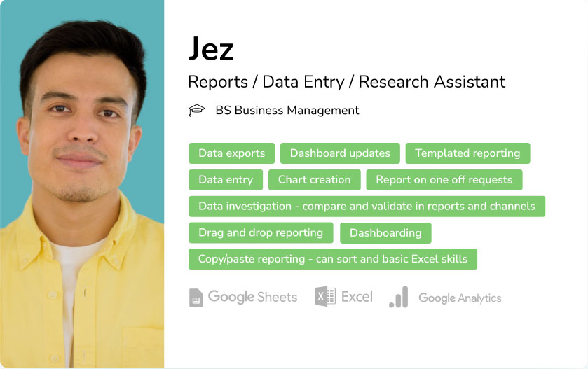The width and height of the screenshot is (588, 369).
Task: Click the BS Business Management text
Action: (x=287, y=111)
